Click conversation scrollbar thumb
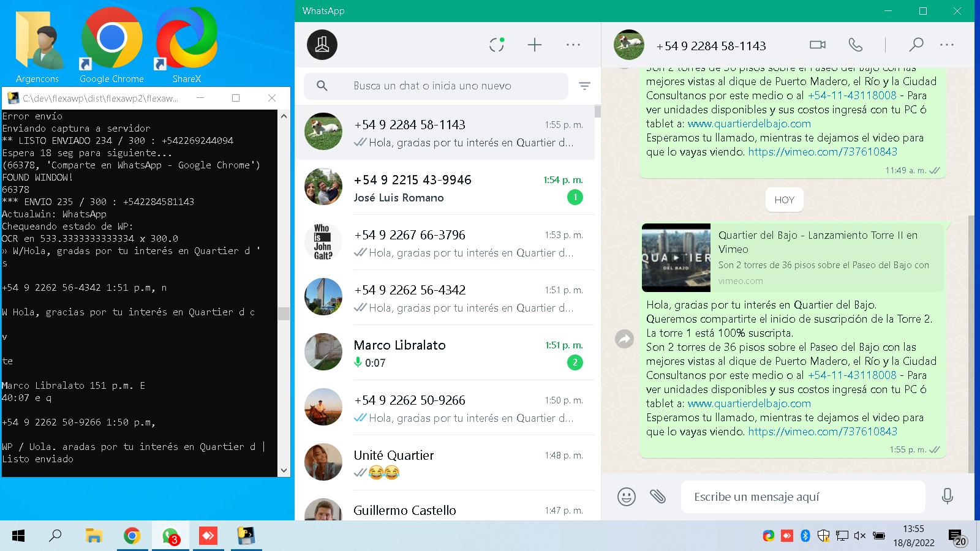 (970, 344)
